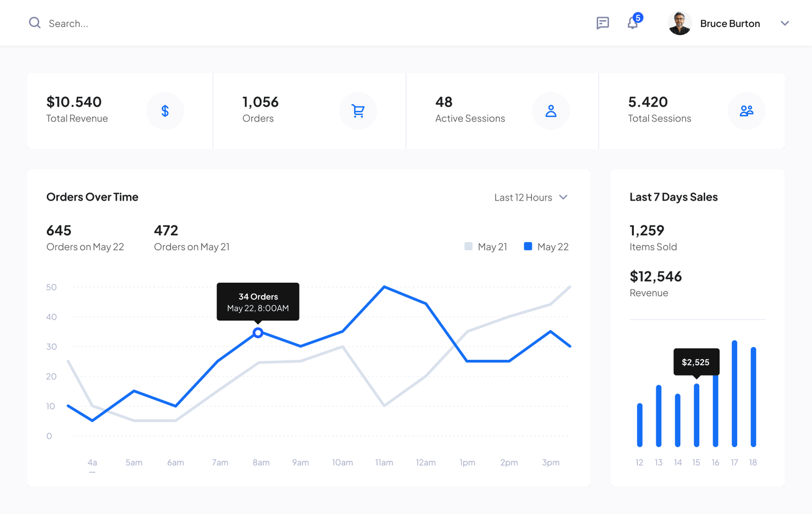Viewport: 812px width, 514px height.
Task: Expand the user account menu chevron
Action: tap(785, 23)
